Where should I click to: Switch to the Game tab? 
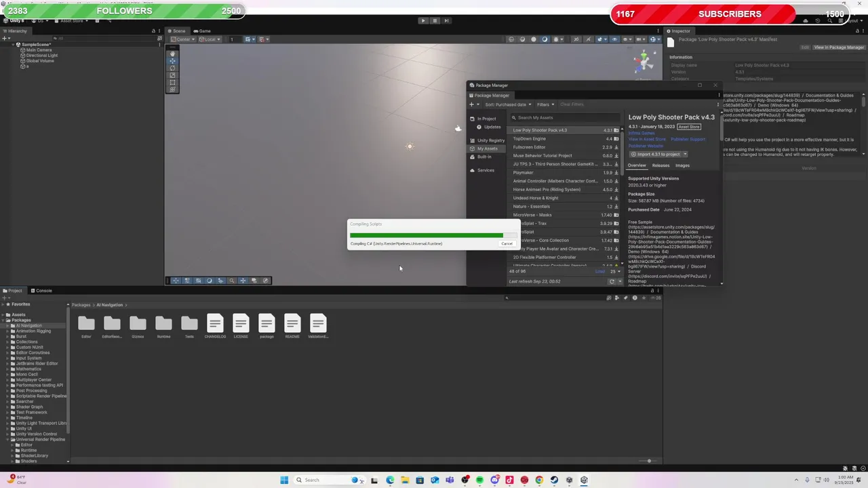[x=202, y=30]
